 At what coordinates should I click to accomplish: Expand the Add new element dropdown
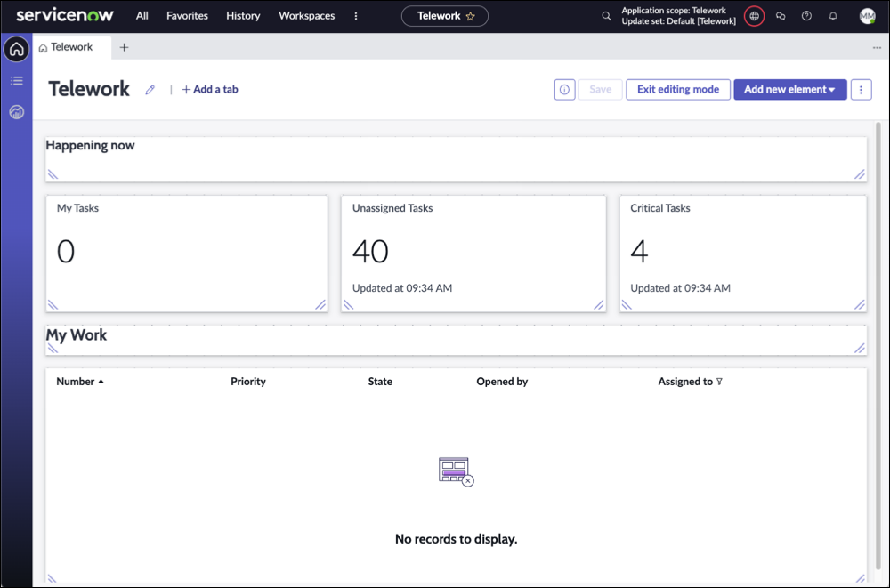click(x=789, y=90)
